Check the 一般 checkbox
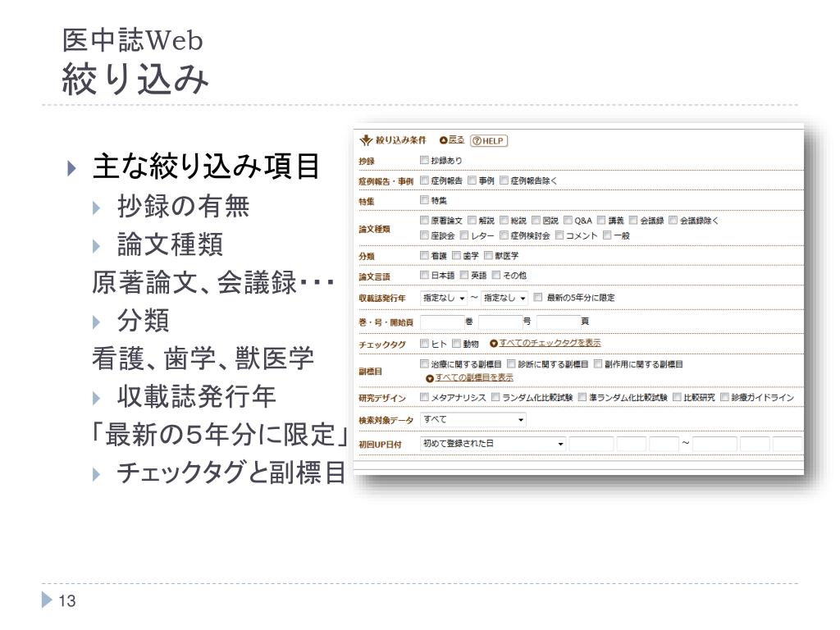Image resolution: width=840 pixels, height=630 pixels. 607,235
